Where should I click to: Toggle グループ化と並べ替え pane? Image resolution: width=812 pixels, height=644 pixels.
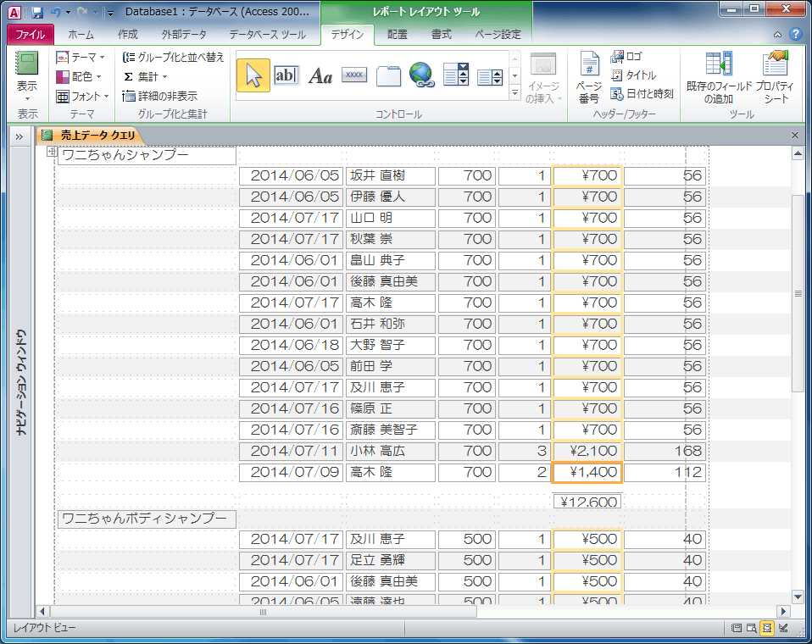coord(173,57)
